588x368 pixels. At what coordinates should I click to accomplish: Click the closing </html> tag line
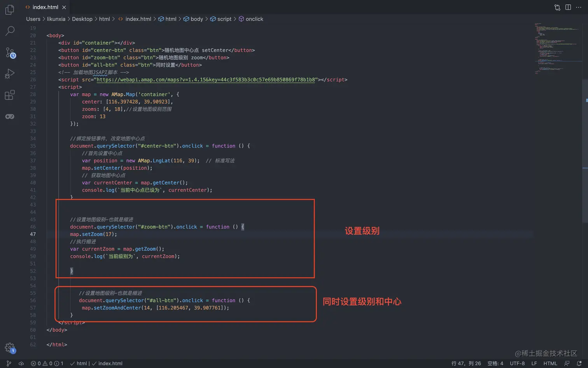pyautogui.click(x=57, y=345)
